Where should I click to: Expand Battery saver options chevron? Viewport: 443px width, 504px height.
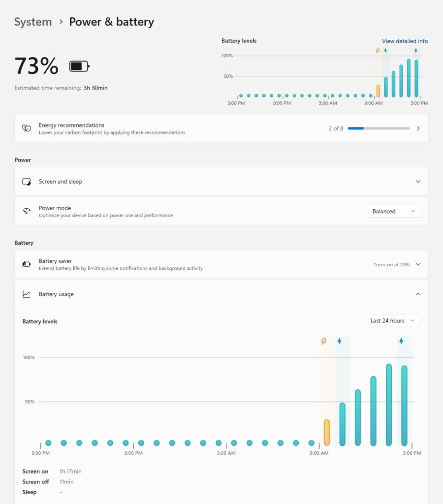coord(418,264)
